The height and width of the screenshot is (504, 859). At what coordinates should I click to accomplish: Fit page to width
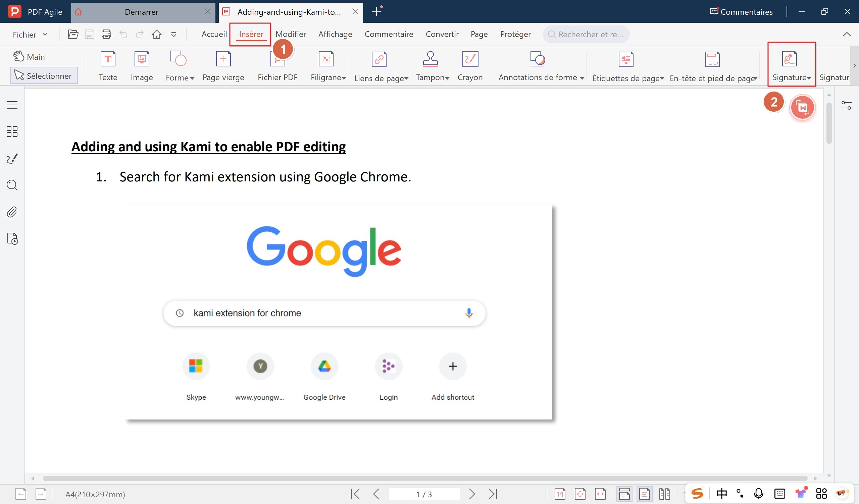pos(600,494)
